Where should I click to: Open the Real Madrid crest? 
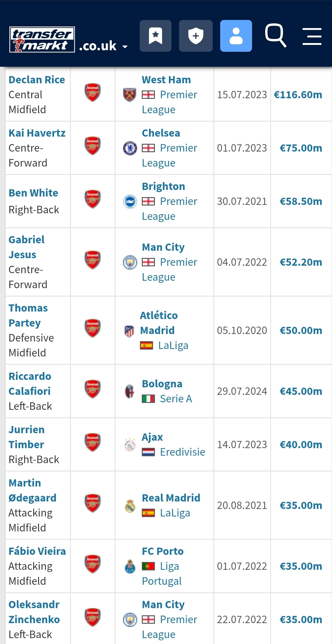pos(130,506)
